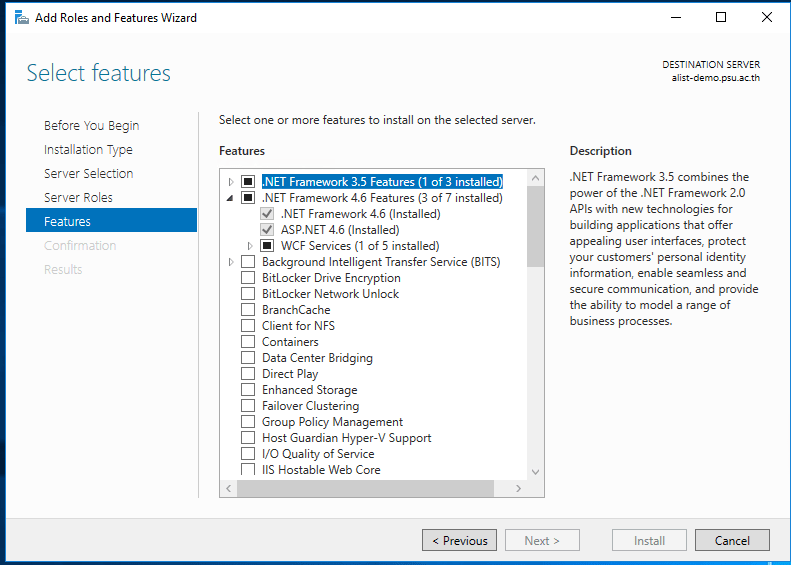The height and width of the screenshot is (565, 791).
Task: Check the BitLocker Network Unlock box
Action: tap(248, 294)
